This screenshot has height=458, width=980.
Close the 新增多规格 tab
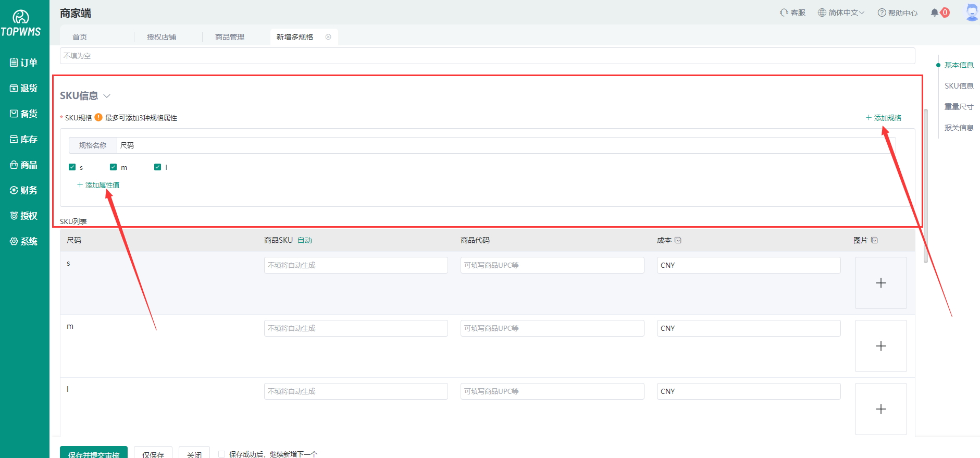point(328,37)
